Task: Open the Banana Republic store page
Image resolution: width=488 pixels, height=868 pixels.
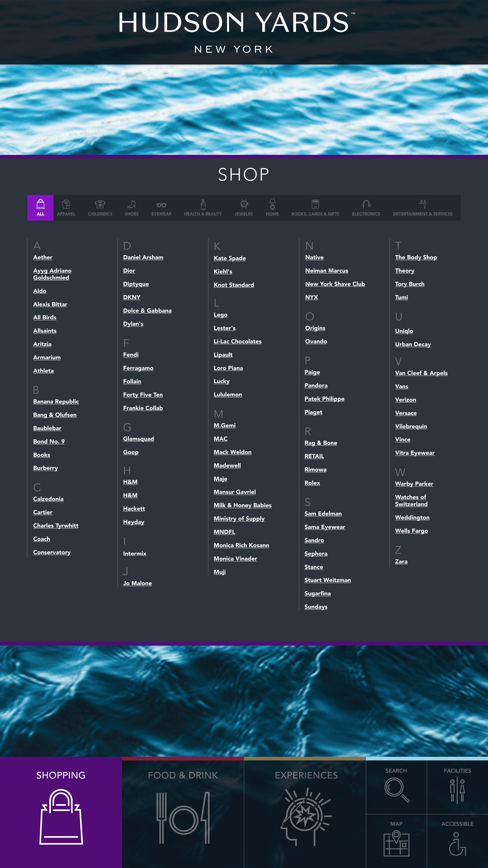Action: (x=56, y=402)
